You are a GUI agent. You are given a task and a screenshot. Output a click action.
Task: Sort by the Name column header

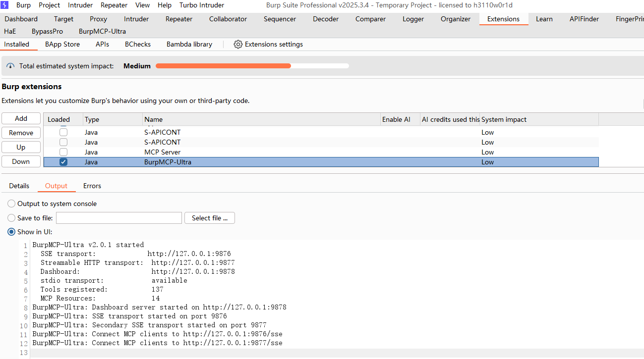click(262, 119)
